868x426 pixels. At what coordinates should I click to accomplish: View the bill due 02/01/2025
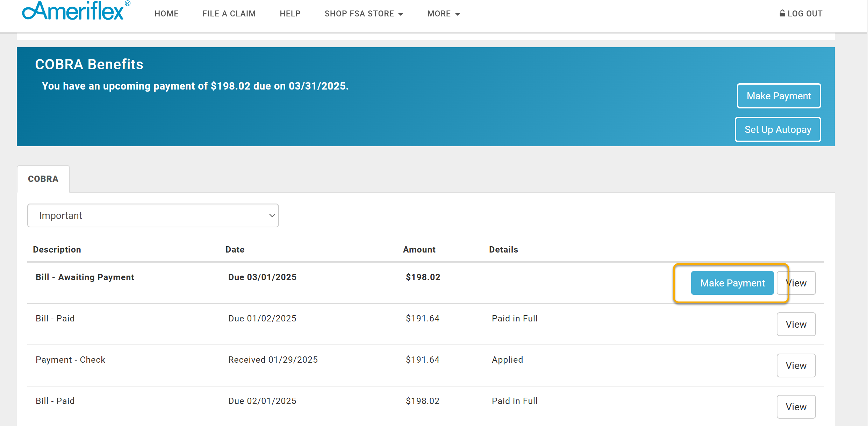coord(796,407)
